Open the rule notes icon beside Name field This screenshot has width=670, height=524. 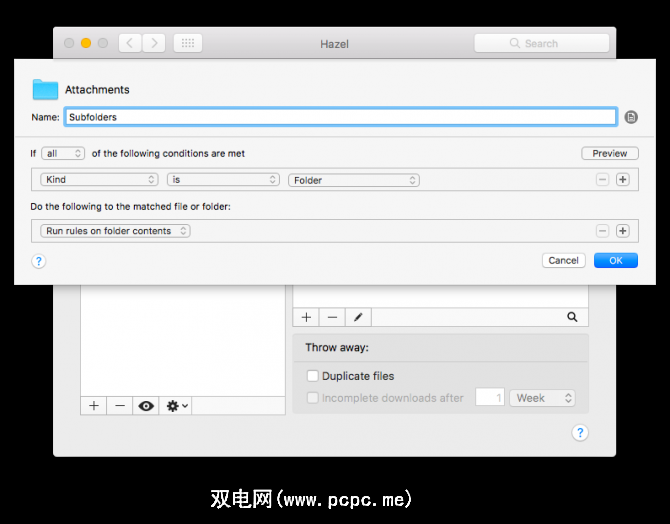click(631, 117)
